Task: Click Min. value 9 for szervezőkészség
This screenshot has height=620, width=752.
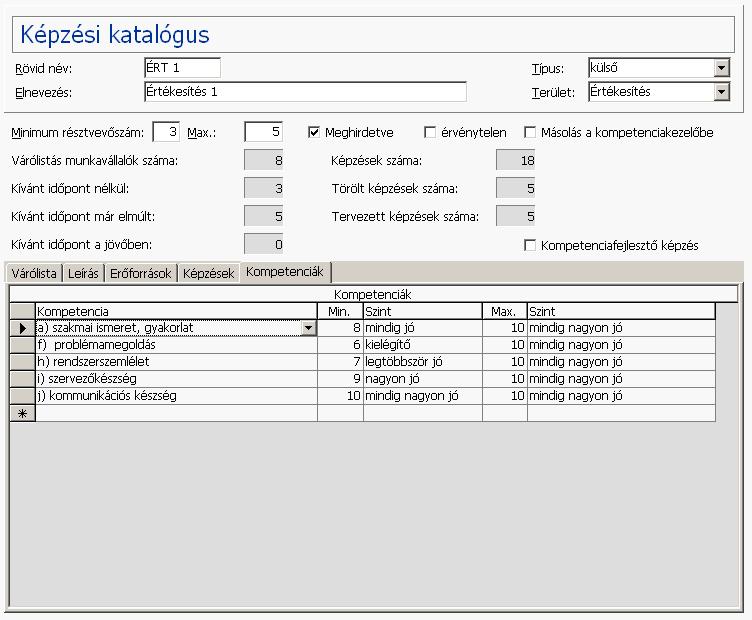Action: click(x=340, y=379)
